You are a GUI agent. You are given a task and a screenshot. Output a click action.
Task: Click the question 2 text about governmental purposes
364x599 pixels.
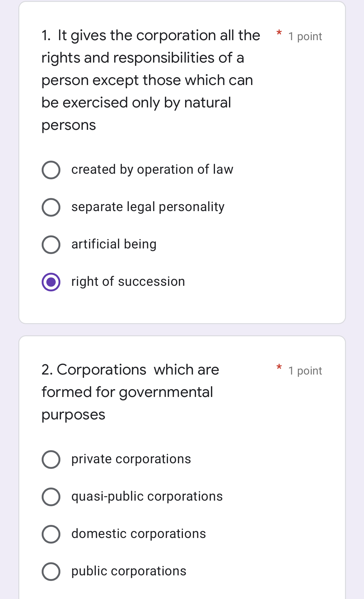tap(130, 392)
